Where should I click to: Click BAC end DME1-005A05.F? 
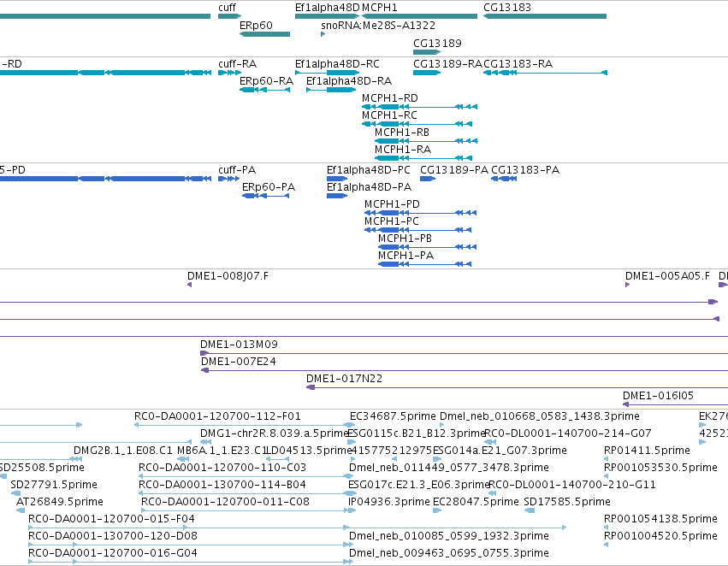(628, 285)
